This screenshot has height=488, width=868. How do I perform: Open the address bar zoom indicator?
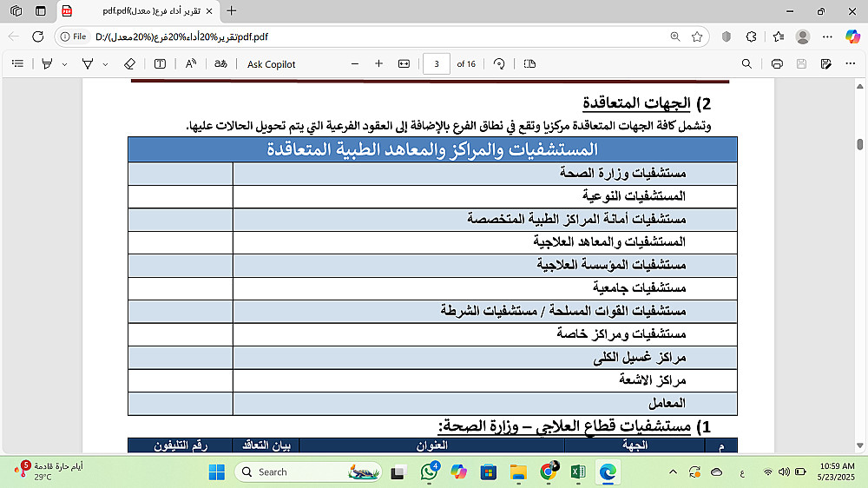click(x=675, y=36)
